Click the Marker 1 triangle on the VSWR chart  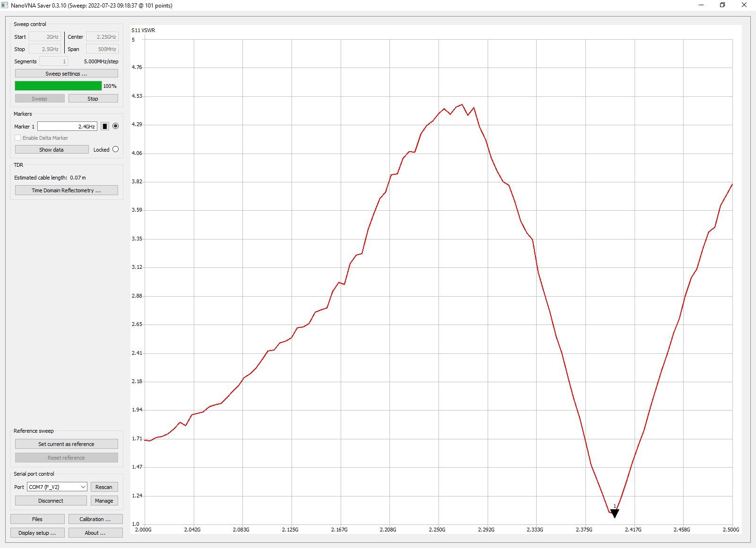pos(614,514)
